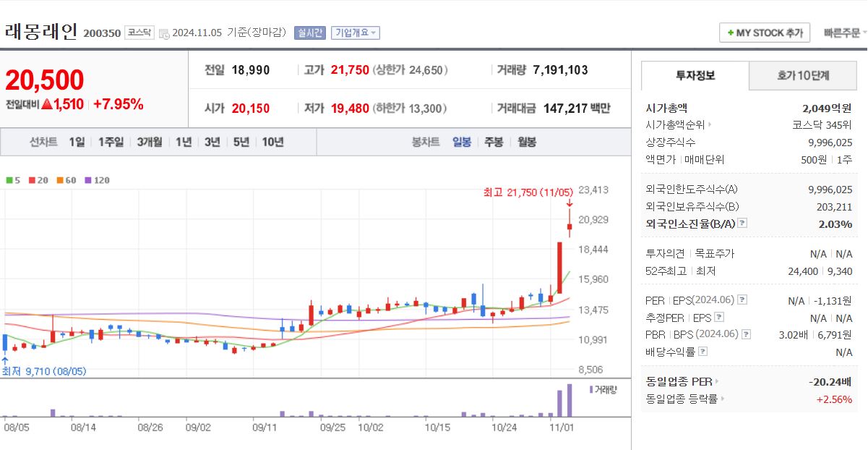Switch to the 투자정보 tab

[x=695, y=75]
